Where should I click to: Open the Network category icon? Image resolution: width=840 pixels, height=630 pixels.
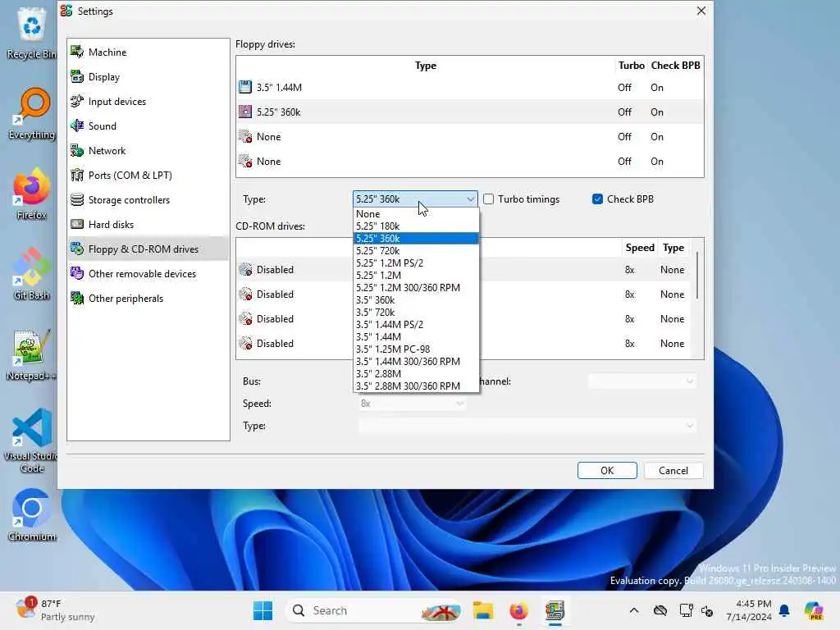coord(77,151)
